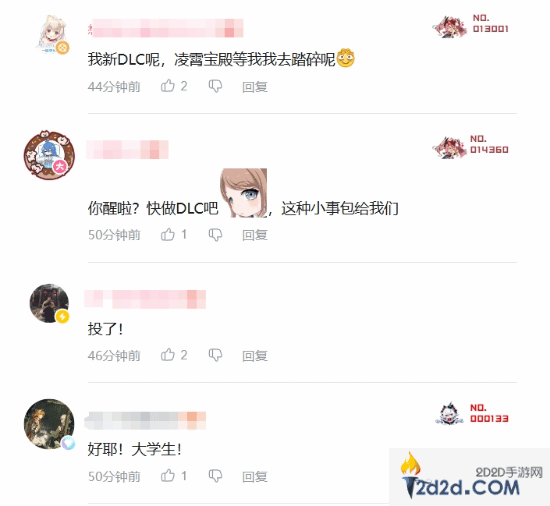Open the avatar of the '好耶！大学生！' commenter

(x=49, y=424)
